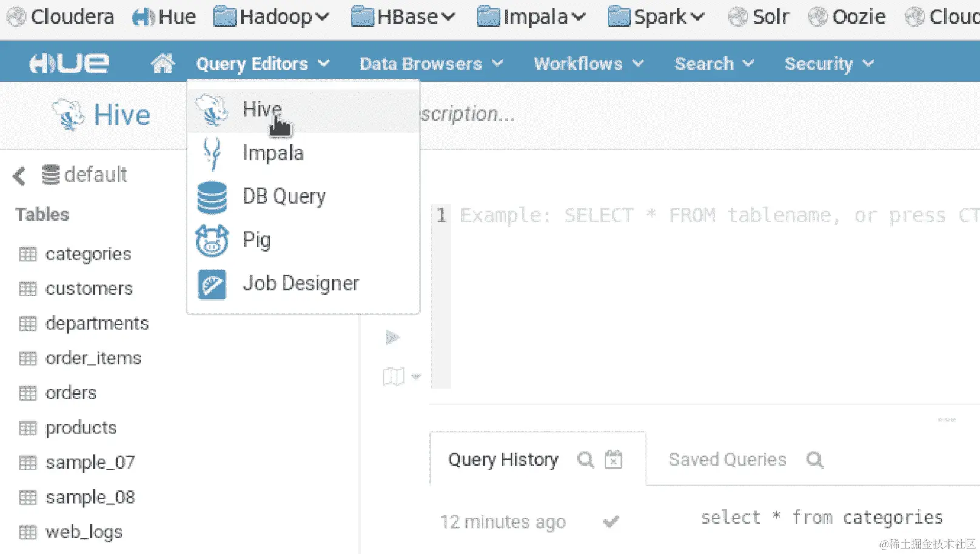980x554 pixels.
Task: Search in Saved Queries
Action: 814,460
